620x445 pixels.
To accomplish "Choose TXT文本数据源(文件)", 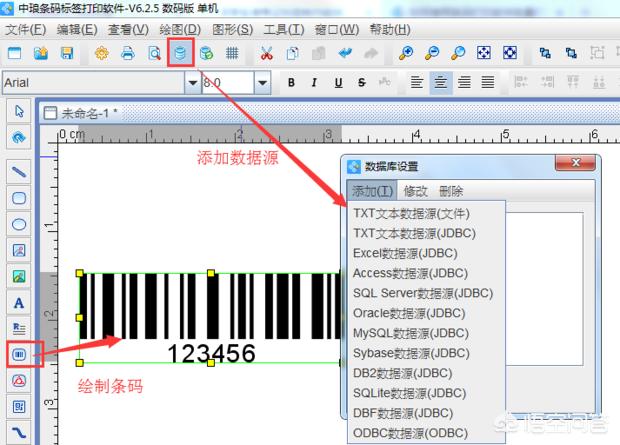I will point(427,214).
